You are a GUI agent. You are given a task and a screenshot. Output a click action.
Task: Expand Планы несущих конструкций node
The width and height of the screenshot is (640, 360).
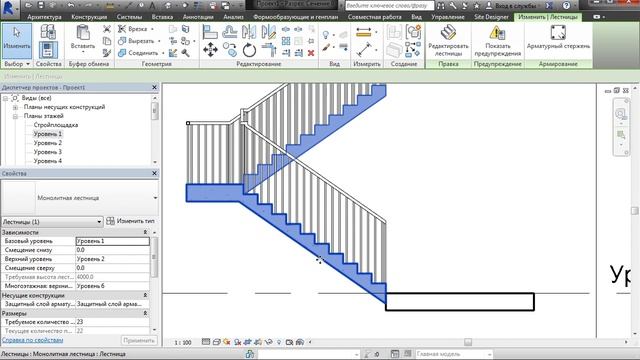(x=15, y=107)
